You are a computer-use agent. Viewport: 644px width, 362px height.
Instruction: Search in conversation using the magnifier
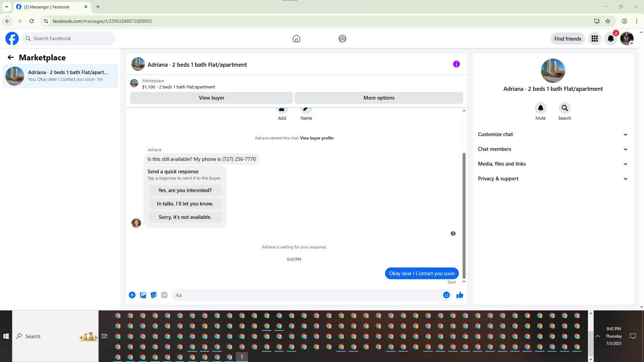[565, 108]
